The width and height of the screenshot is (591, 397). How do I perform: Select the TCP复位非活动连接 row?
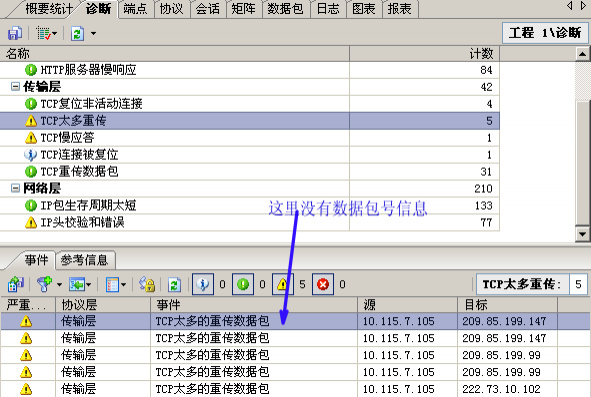[250, 104]
